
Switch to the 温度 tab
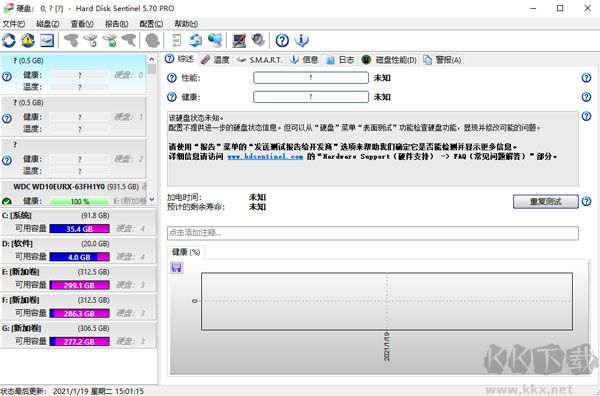[215, 60]
